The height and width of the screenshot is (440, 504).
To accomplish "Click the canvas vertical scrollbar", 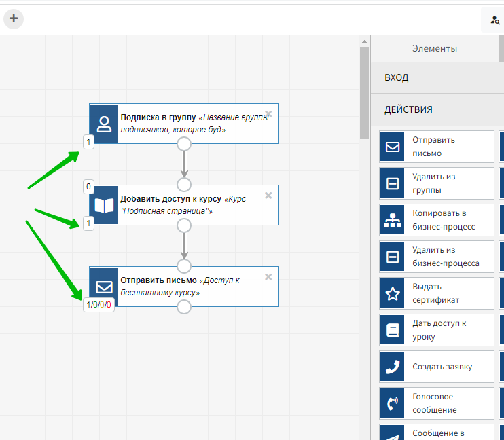I will coord(364,88).
